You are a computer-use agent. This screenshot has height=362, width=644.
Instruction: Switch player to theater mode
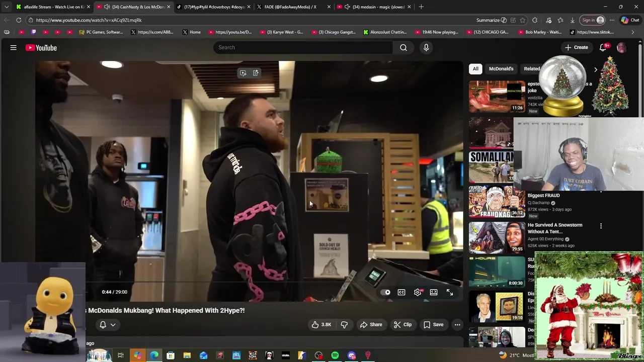[x=434, y=292]
